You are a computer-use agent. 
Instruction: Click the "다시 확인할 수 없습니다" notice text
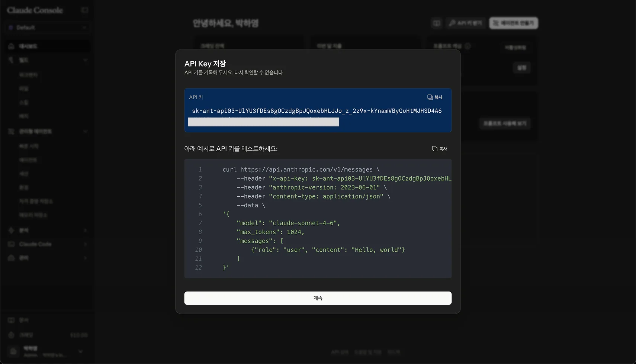[258, 73]
